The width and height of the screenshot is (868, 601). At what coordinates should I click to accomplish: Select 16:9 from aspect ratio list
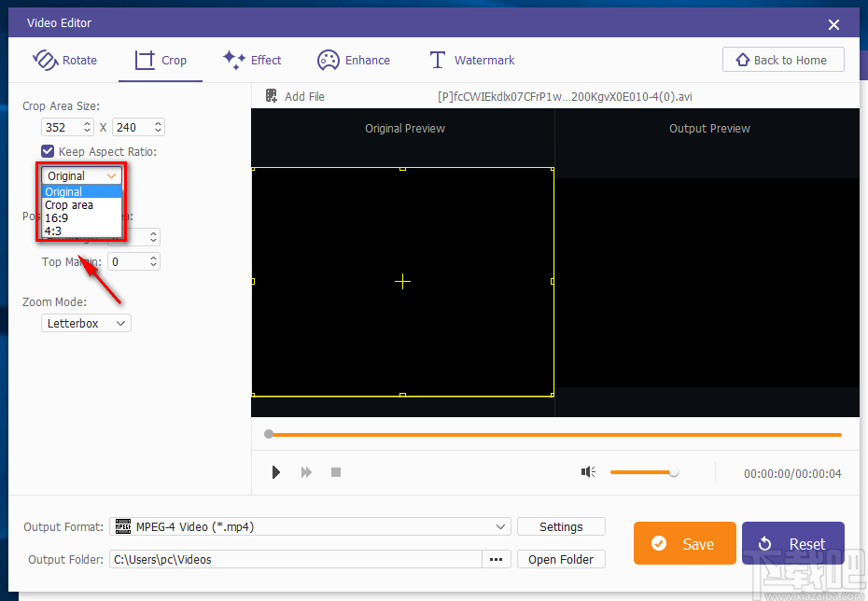tap(57, 217)
